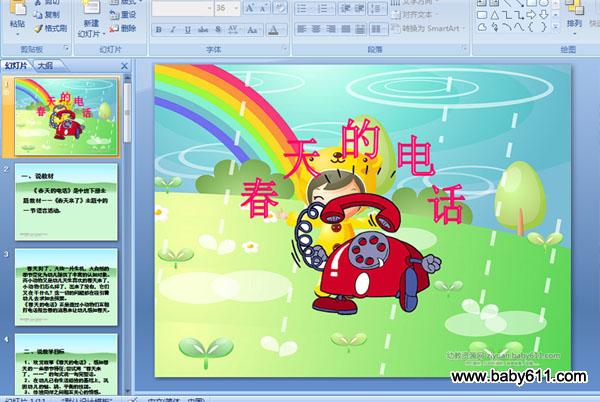Click the New Slide (新建幻灯片) icon

[91, 8]
